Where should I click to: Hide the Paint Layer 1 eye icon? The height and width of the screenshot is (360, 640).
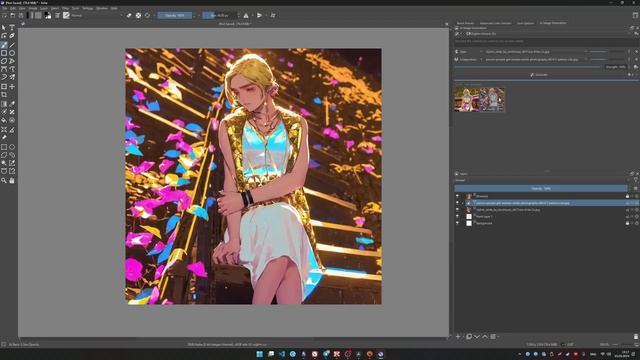(457, 216)
